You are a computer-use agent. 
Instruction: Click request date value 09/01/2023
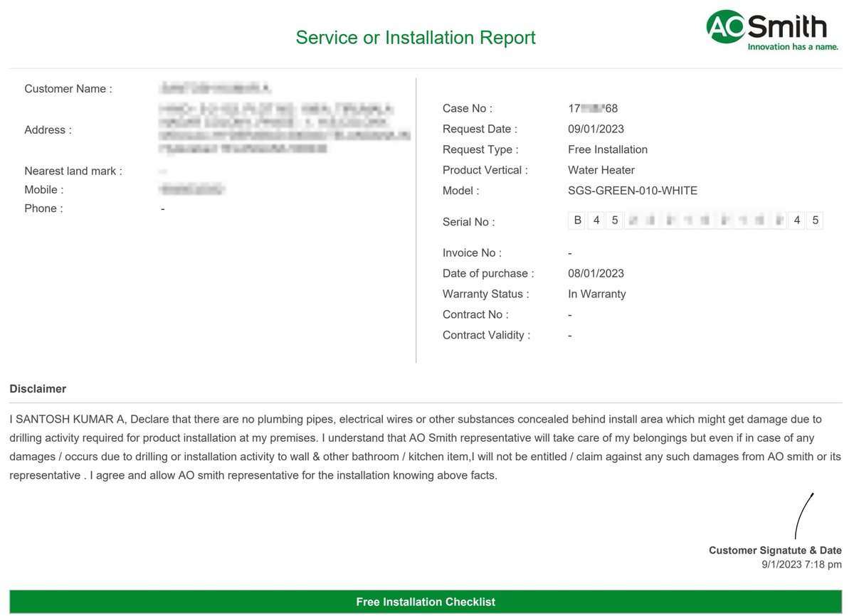point(596,129)
